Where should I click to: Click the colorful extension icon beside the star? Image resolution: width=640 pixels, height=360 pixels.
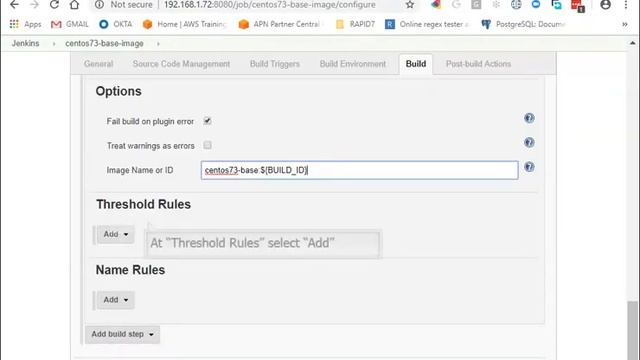click(x=436, y=5)
